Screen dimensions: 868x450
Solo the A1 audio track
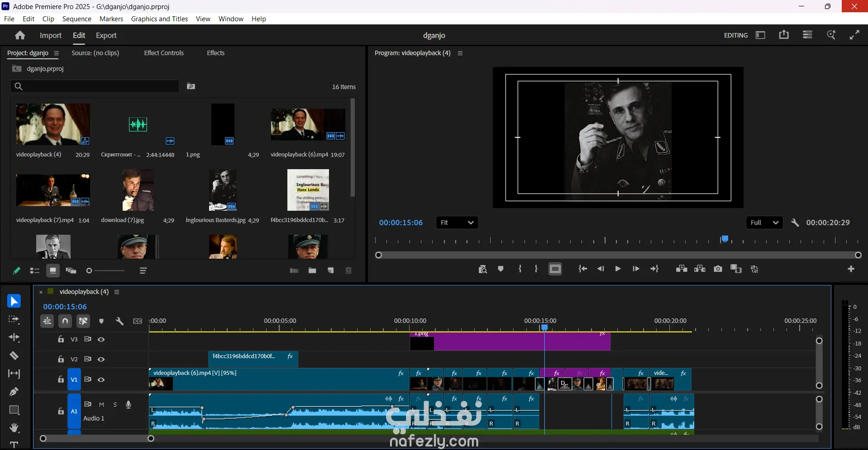[x=115, y=405]
